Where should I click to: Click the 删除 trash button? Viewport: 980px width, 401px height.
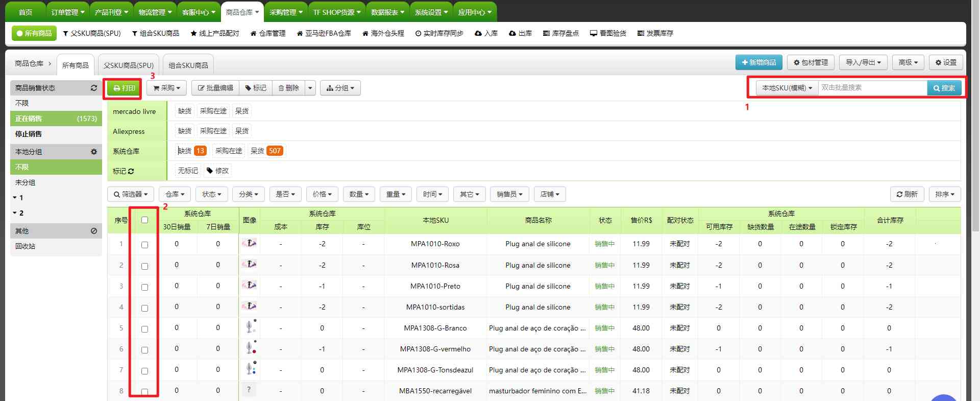tap(288, 88)
